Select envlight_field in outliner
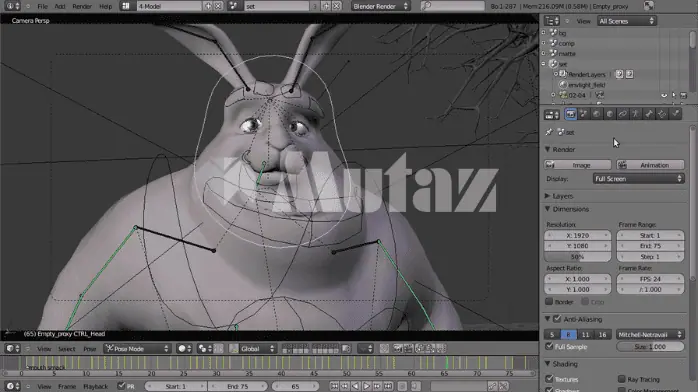The width and height of the screenshot is (698, 392). [586, 85]
